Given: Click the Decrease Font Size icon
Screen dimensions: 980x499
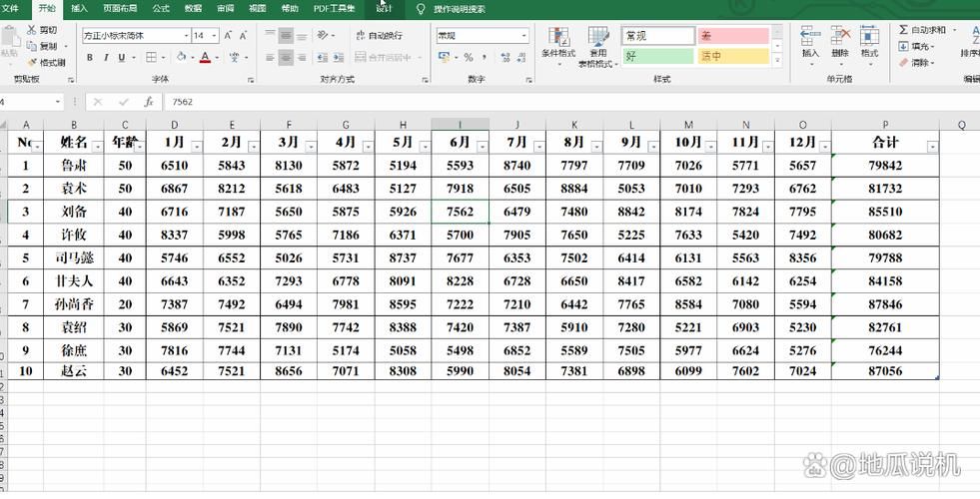Looking at the screenshot, I should pos(243,36).
